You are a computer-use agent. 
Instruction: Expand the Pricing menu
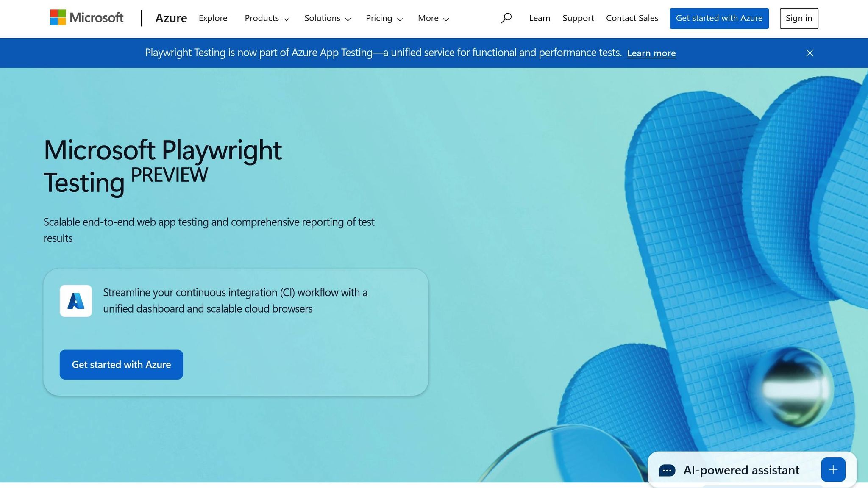pos(384,18)
